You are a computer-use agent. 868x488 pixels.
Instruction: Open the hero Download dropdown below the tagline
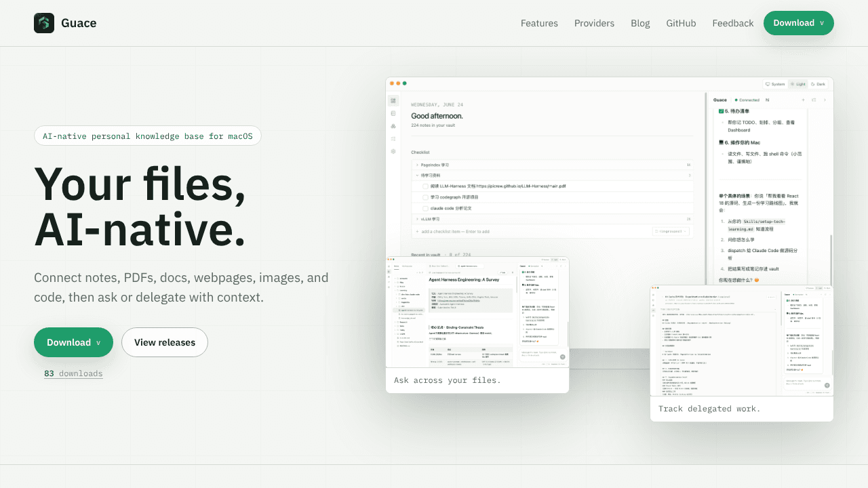click(73, 342)
